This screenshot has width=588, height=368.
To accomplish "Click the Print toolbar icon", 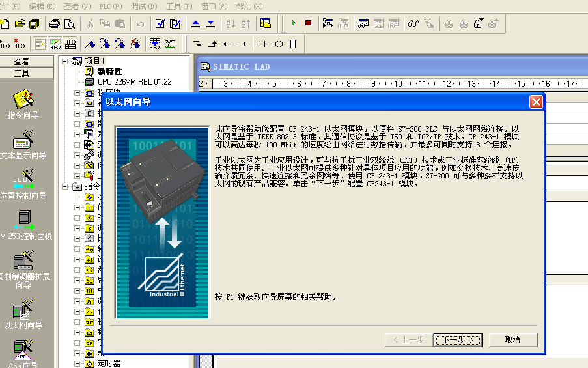I will click(55, 24).
